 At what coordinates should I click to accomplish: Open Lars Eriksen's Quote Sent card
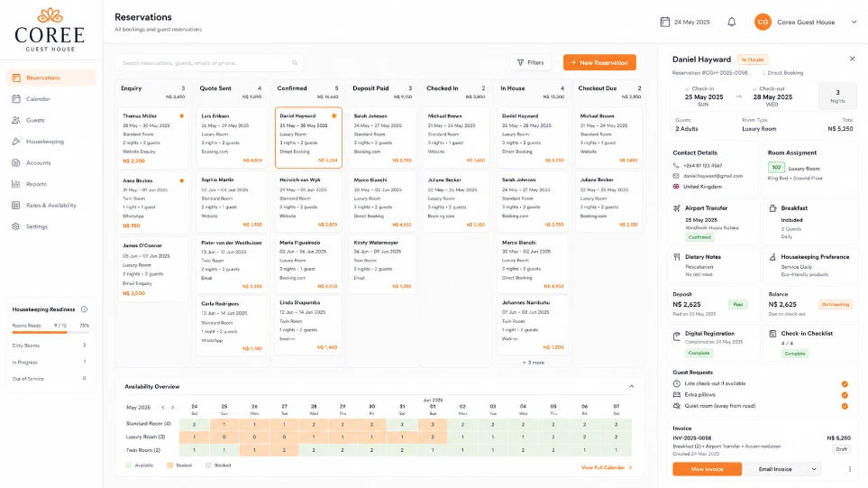[232, 138]
